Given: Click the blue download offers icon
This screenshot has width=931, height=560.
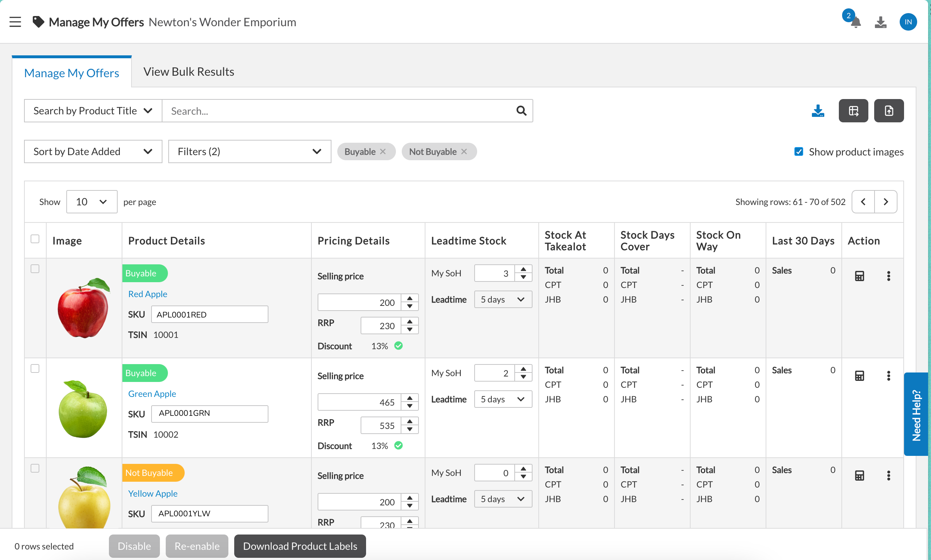Looking at the screenshot, I should click(818, 111).
